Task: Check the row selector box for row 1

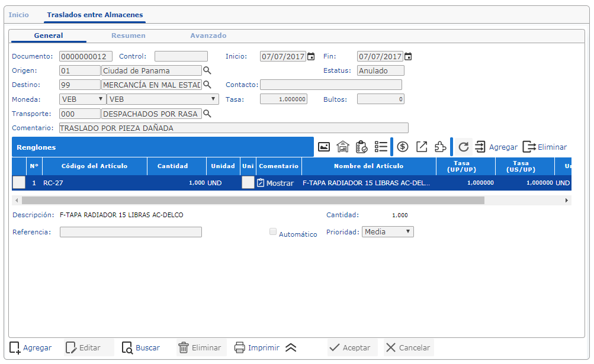Action: pos(19,183)
